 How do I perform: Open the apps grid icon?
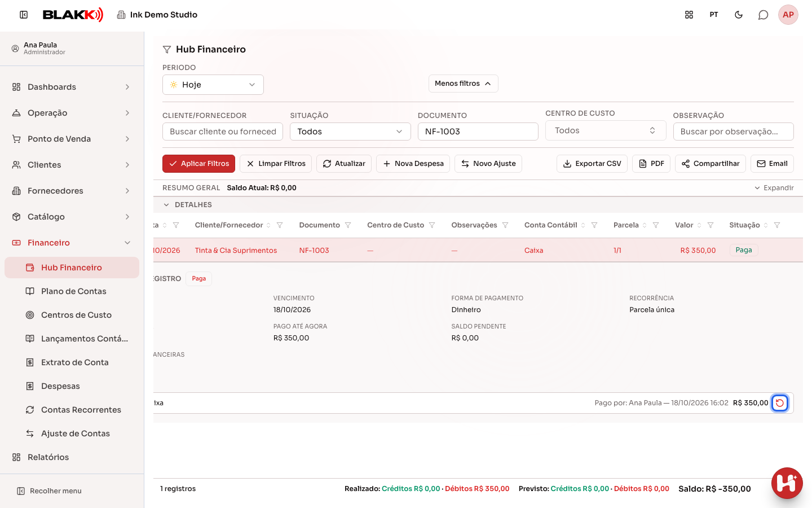point(689,15)
